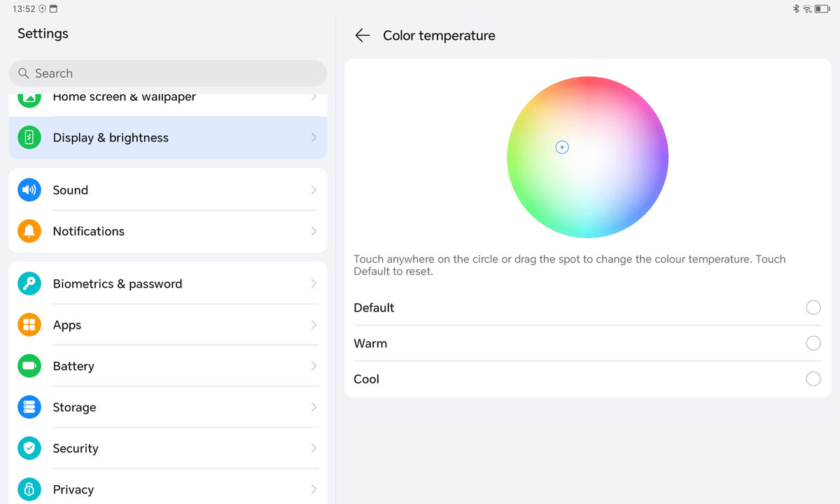Open Display & brightness settings
Viewport: 840px width, 504px height.
click(111, 138)
